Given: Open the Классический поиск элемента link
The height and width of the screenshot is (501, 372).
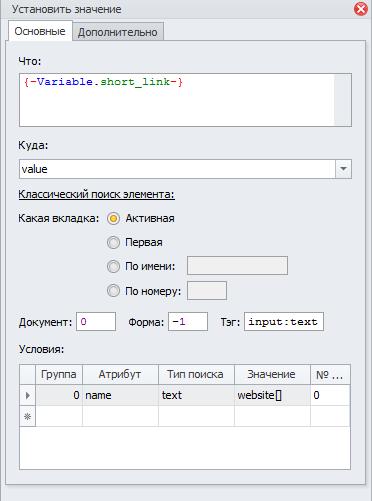Looking at the screenshot, I should 97,194.
